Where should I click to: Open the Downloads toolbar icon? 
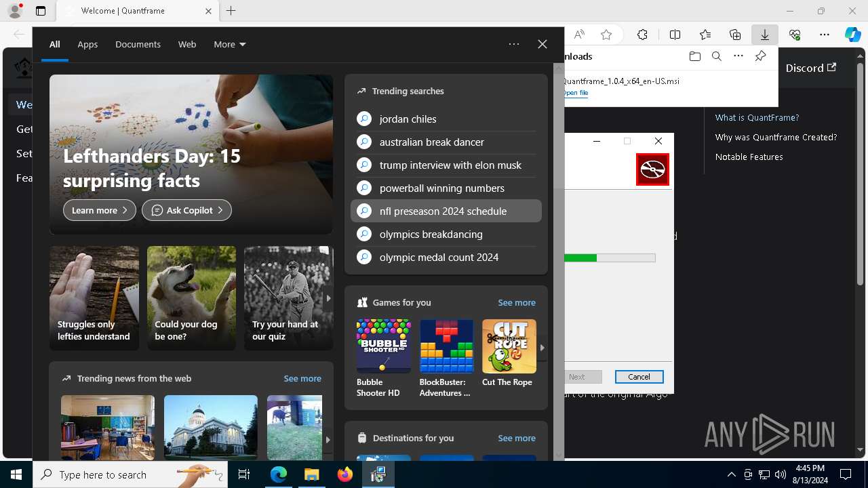point(765,35)
